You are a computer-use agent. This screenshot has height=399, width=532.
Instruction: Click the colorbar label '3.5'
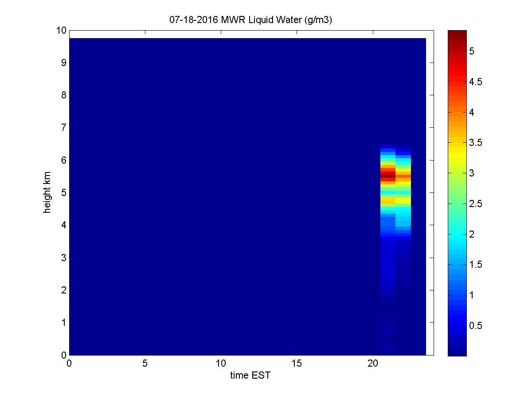[x=475, y=143]
